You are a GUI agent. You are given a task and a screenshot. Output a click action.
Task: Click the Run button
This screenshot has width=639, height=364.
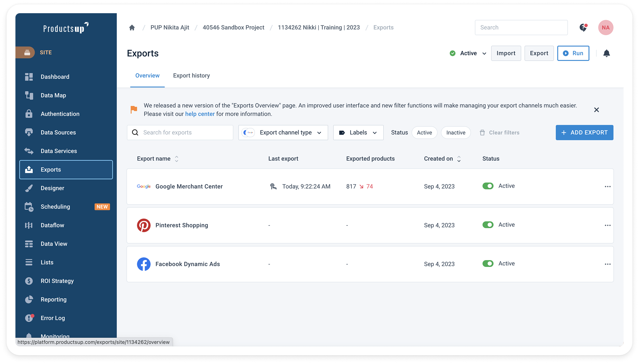(x=573, y=53)
